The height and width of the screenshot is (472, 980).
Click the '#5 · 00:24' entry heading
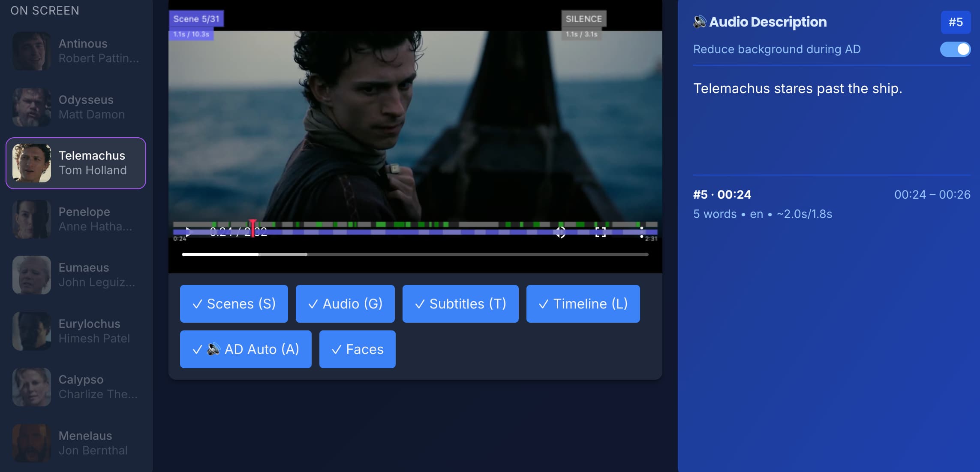point(722,195)
